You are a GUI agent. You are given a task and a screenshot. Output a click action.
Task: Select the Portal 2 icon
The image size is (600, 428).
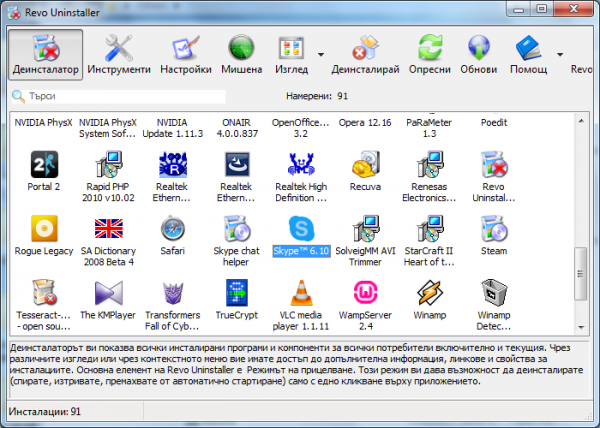(x=44, y=164)
